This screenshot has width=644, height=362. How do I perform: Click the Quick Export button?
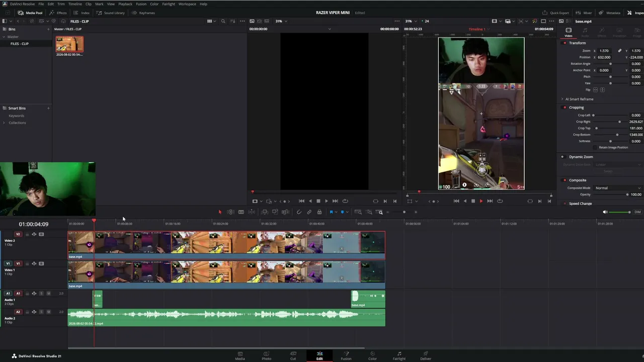[x=555, y=13]
